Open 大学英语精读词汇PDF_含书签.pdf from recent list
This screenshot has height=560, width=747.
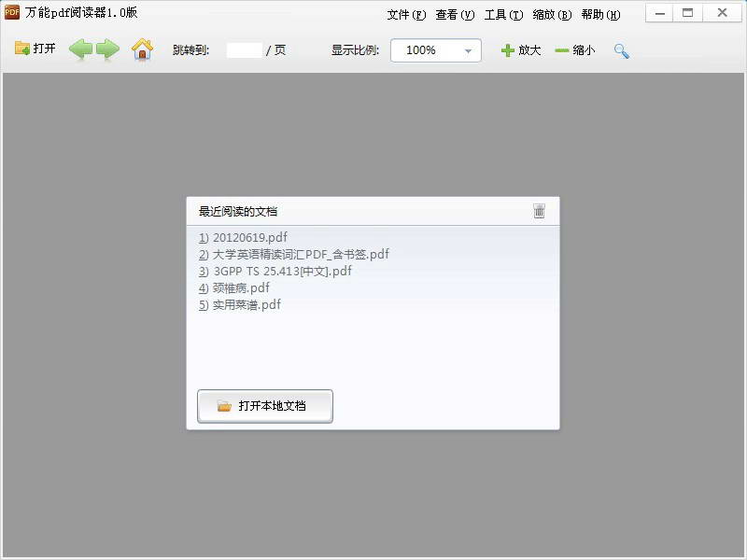click(294, 254)
